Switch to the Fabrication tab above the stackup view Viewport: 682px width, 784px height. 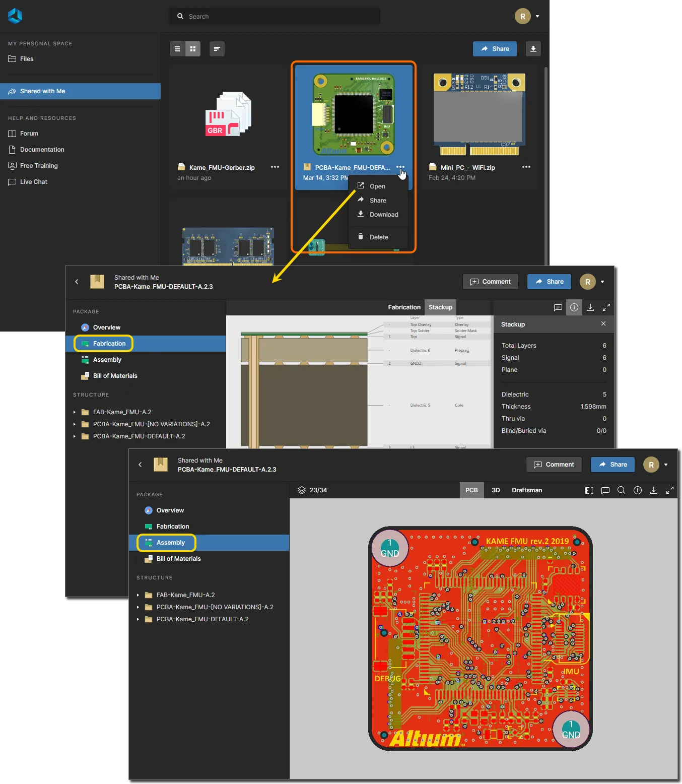click(x=404, y=307)
